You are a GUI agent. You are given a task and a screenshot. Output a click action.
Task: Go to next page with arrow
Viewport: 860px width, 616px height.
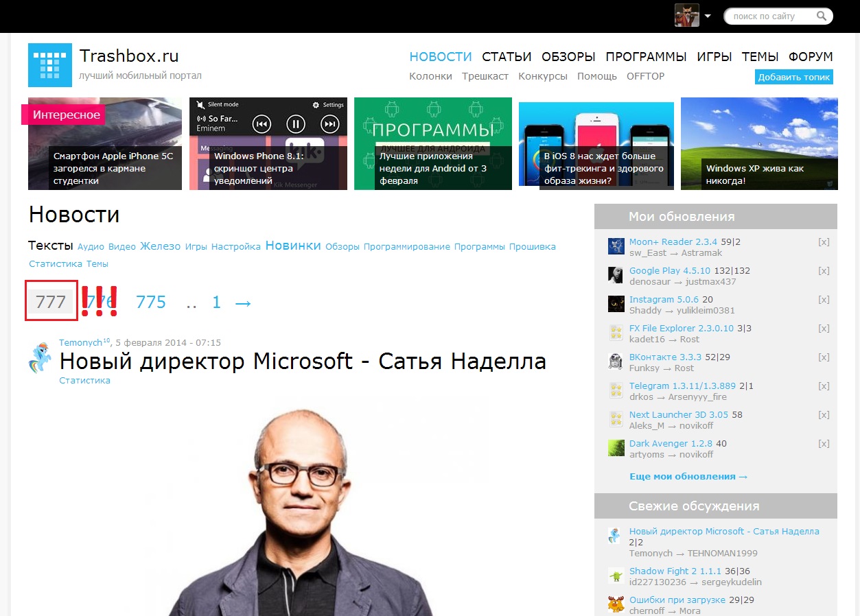pos(243,303)
